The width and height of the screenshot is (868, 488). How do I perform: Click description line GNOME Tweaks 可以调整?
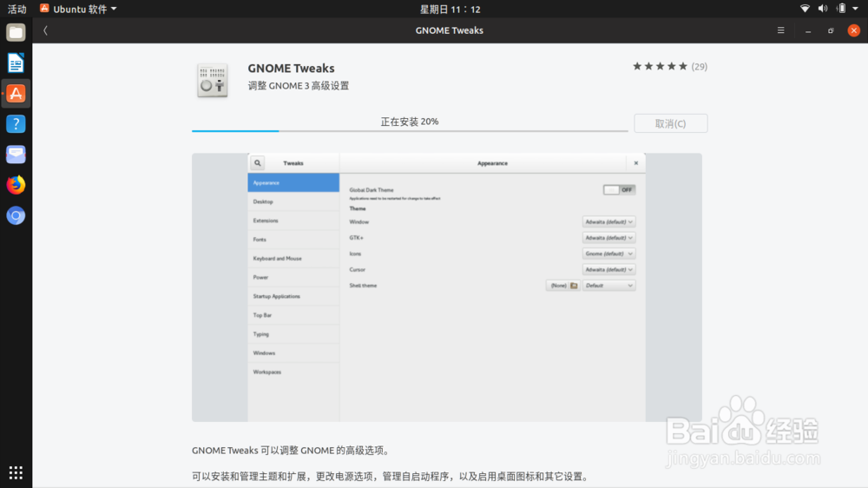pos(291,451)
